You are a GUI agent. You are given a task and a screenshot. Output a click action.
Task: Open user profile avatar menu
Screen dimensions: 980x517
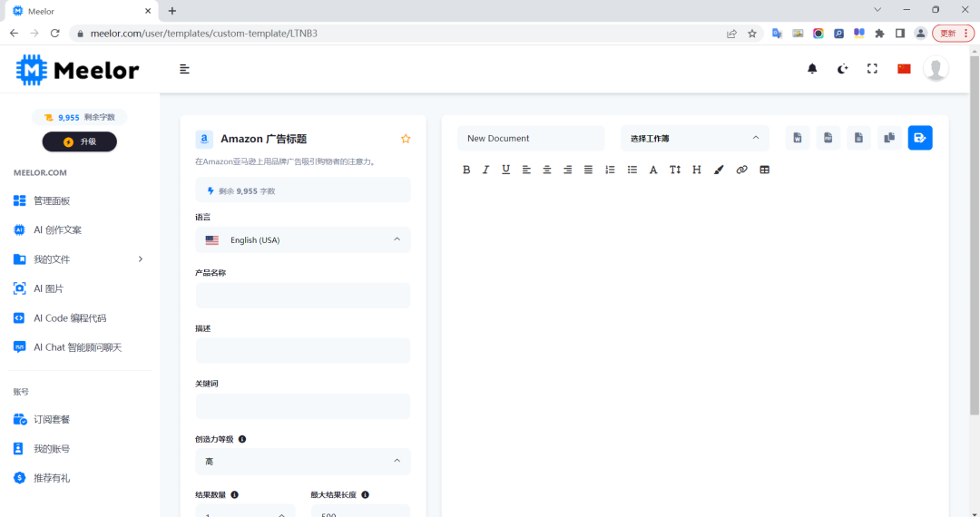coord(936,69)
